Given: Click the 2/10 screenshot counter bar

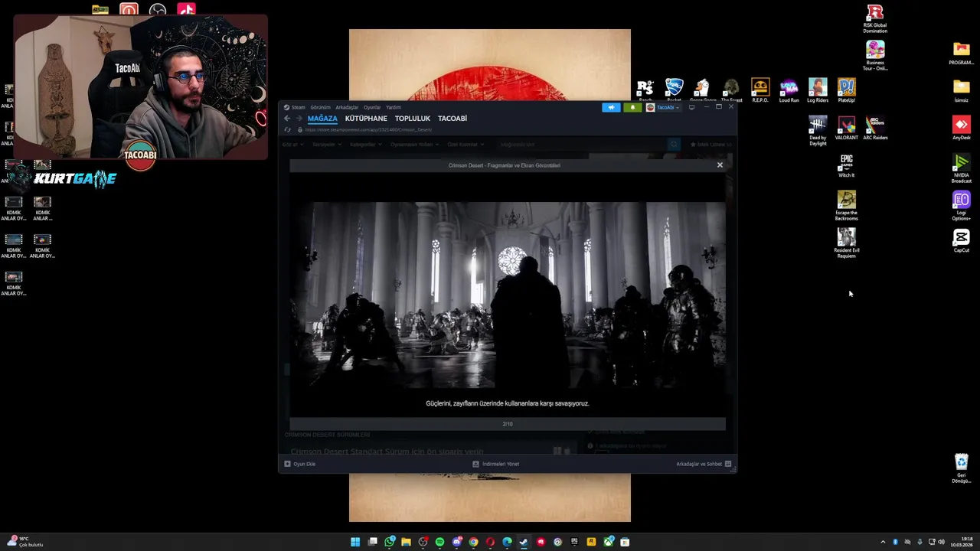Looking at the screenshot, I should coord(508,424).
